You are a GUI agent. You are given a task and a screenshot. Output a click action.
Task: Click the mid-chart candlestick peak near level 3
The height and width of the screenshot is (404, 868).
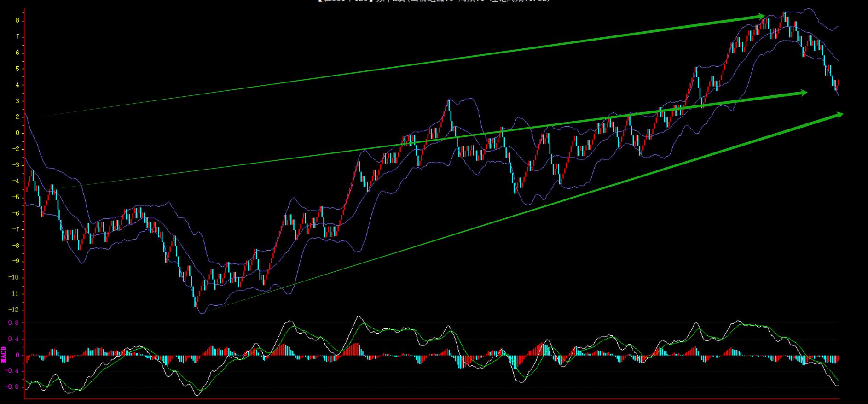point(448,105)
